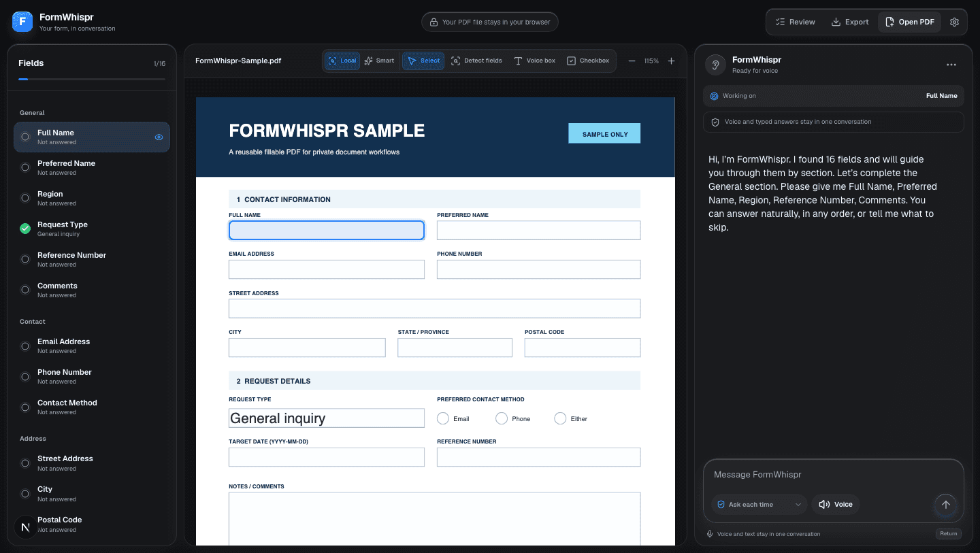This screenshot has height=553, width=980.
Task: Select Region in Fields list
Action: (x=92, y=198)
